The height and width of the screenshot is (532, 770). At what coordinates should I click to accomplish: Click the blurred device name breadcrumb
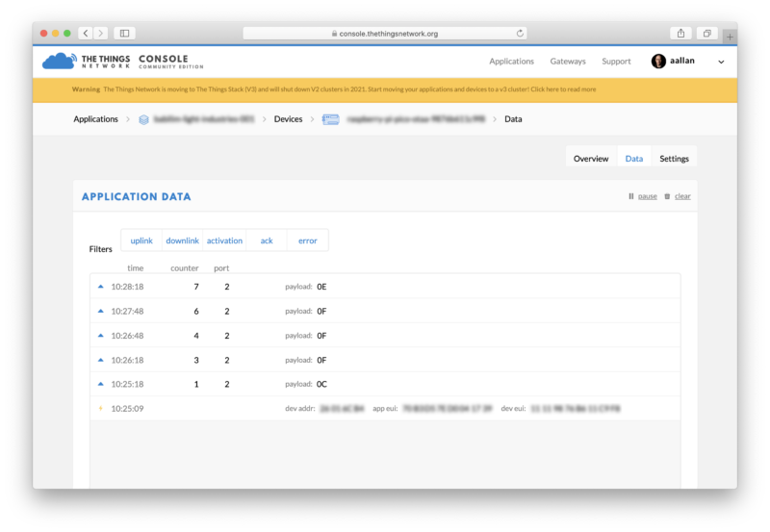point(416,119)
